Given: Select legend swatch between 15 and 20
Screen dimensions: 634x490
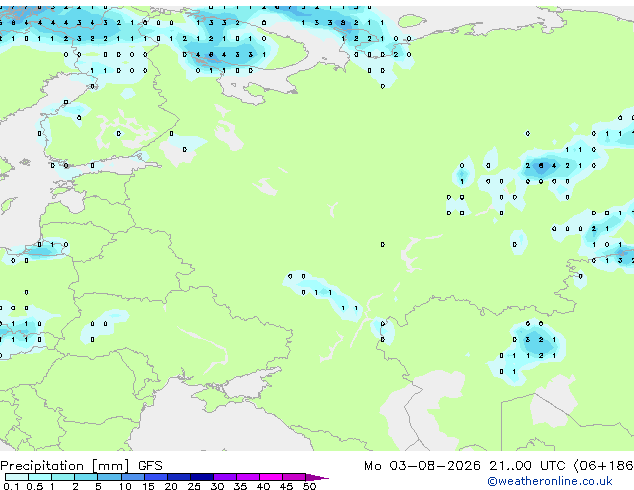Looking at the screenshot, I should 156,477.
